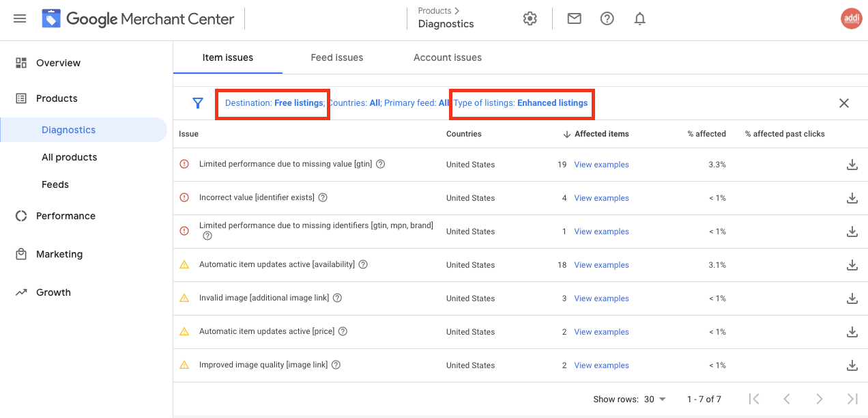Open the hamburger navigation menu

20,18
